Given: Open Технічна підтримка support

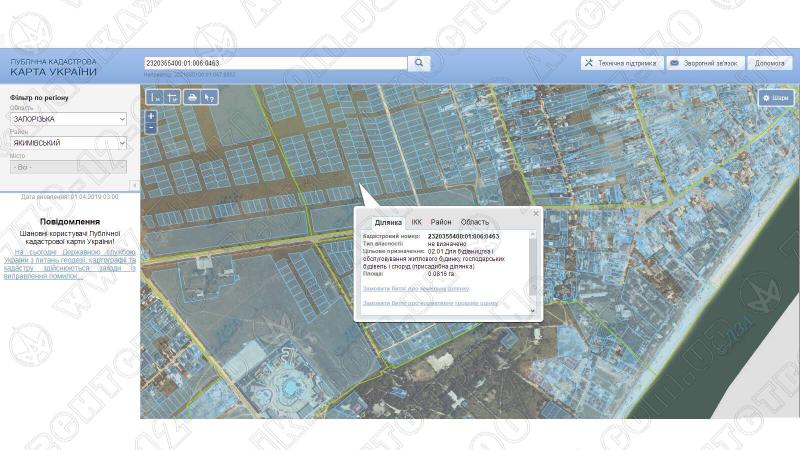Looking at the screenshot, I should [622, 63].
